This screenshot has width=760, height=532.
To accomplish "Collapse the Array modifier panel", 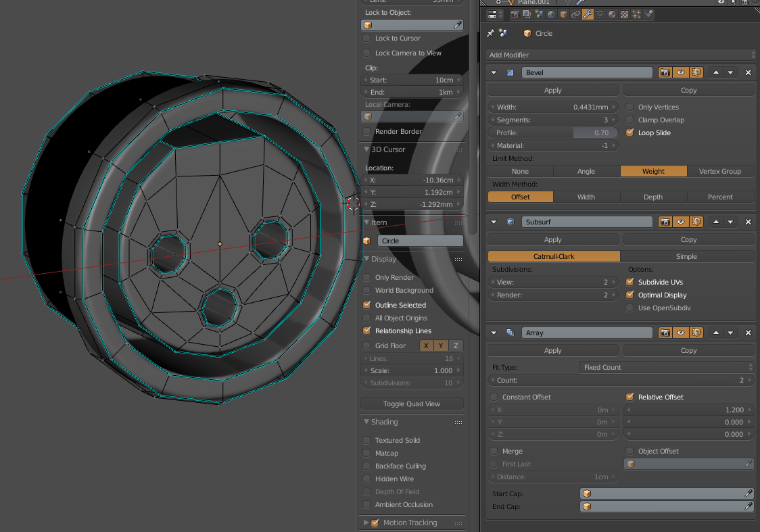I will pyautogui.click(x=494, y=333).
